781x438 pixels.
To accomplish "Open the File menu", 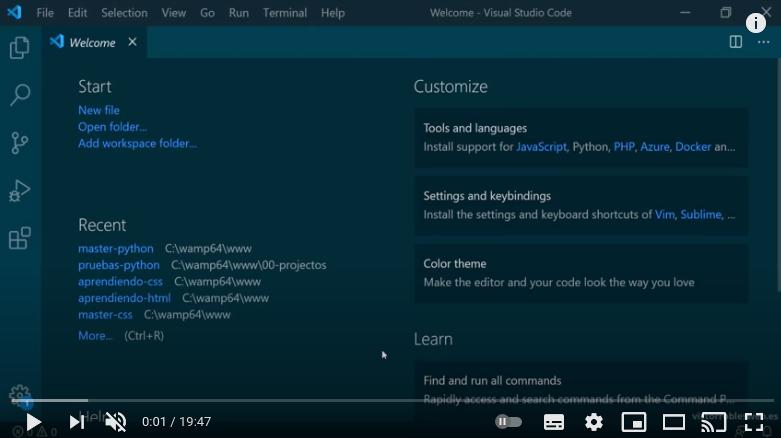I will [x=45, y=12].
